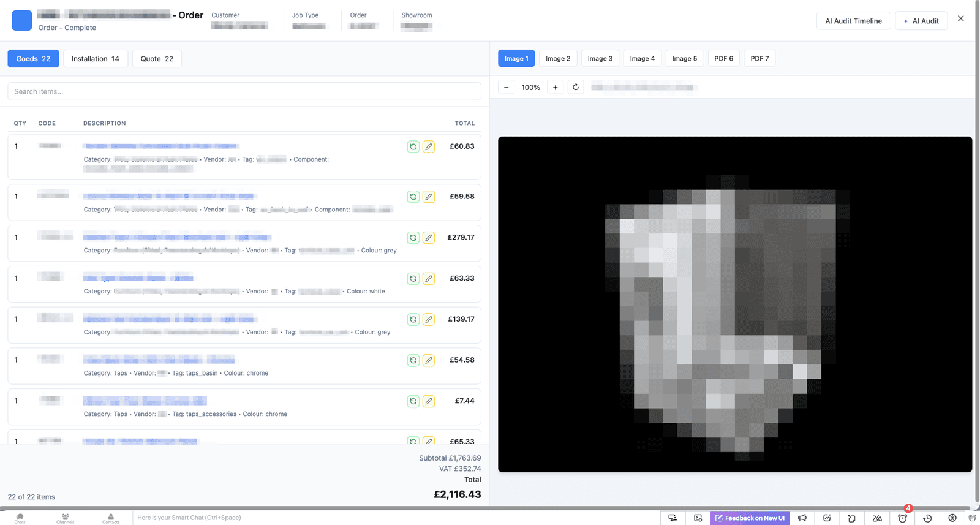Image resolution: width=980 pixels, height=525 pixels.
Task: Click the AI Audit button
Action: click(921, 21)
